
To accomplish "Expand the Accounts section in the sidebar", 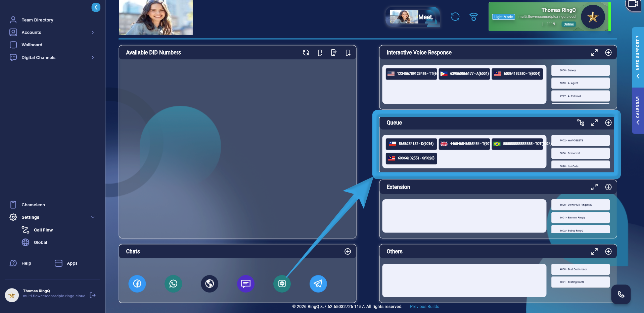I will [93, 32].
